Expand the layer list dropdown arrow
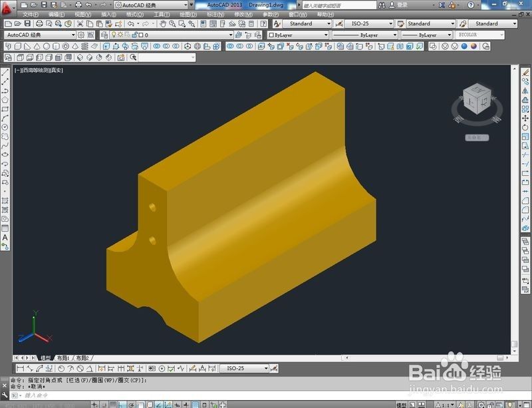532x408 pixels. (231, 35)
